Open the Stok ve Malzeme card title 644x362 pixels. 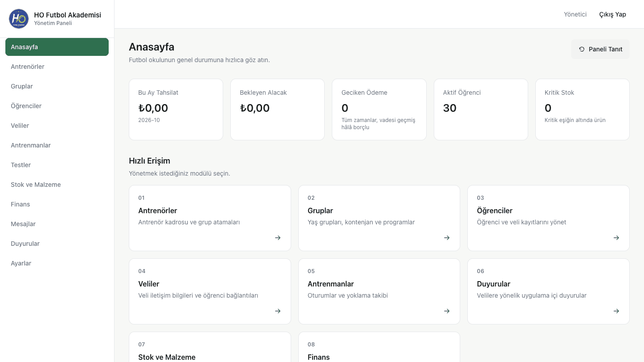coord(167,357)
